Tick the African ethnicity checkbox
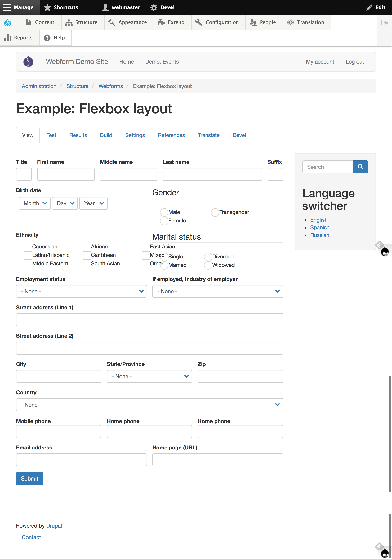The width and height of the screenshot is (392, 559). click(87, 247)
